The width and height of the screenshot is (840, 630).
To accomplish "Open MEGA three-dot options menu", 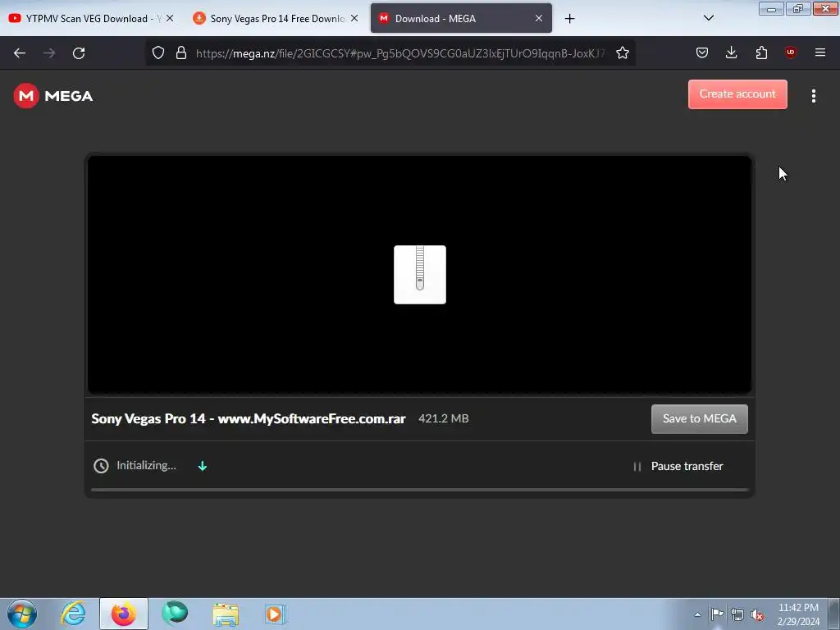I will 813,96.
